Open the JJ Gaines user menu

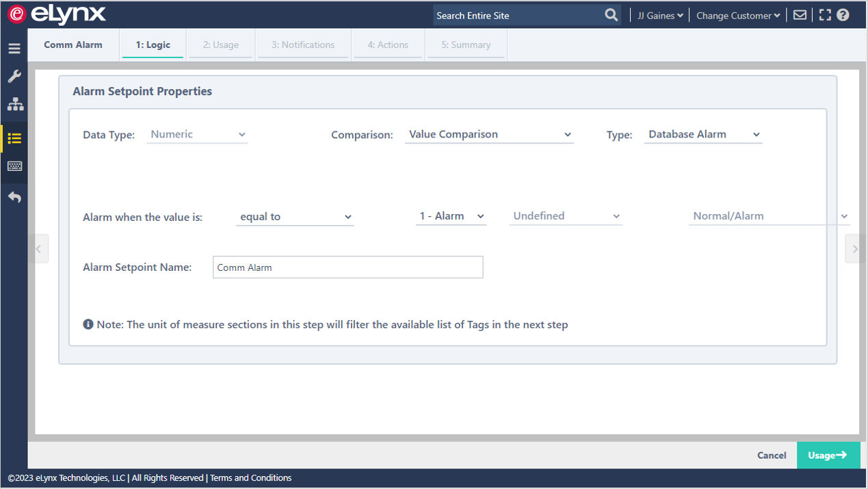[660, 15]
